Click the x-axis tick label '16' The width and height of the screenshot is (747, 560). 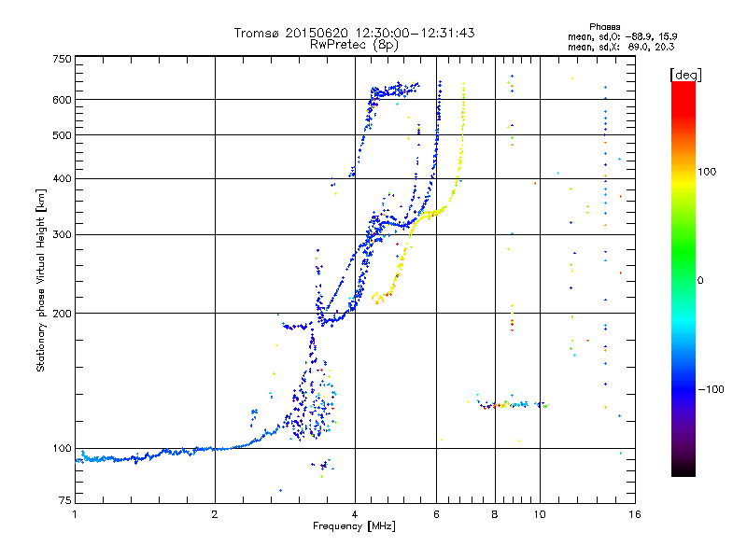pos(635,514)
